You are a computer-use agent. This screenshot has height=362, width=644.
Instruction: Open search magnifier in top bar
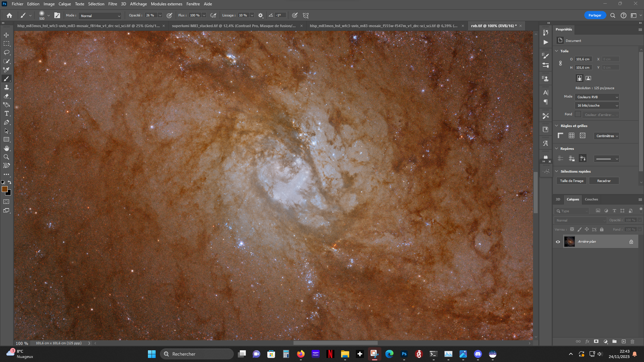[x=612, y=15]
